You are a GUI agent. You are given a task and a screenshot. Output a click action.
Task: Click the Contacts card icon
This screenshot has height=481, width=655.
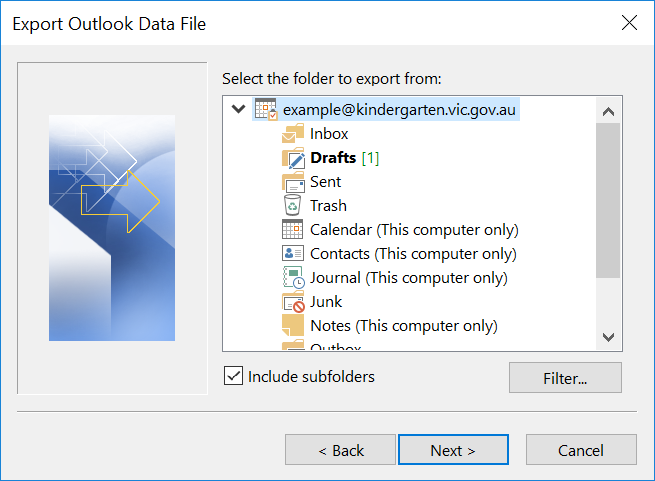coord(292,253)
